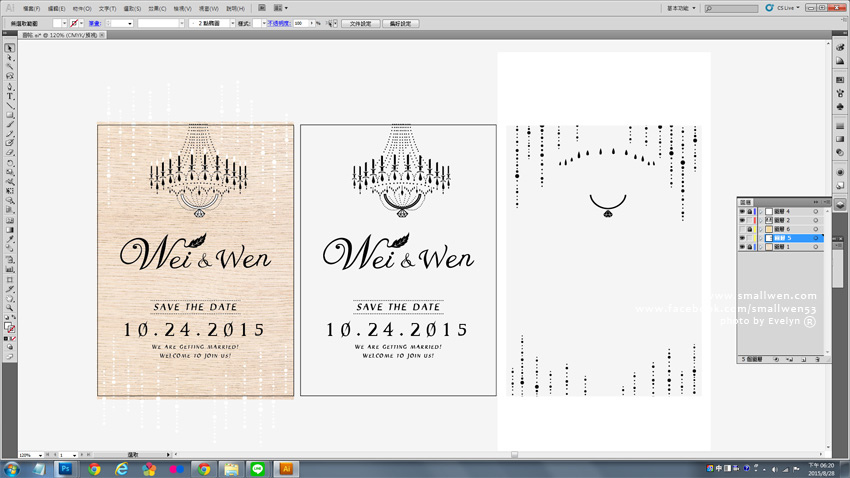Select the Pen tool

point(10,86)
